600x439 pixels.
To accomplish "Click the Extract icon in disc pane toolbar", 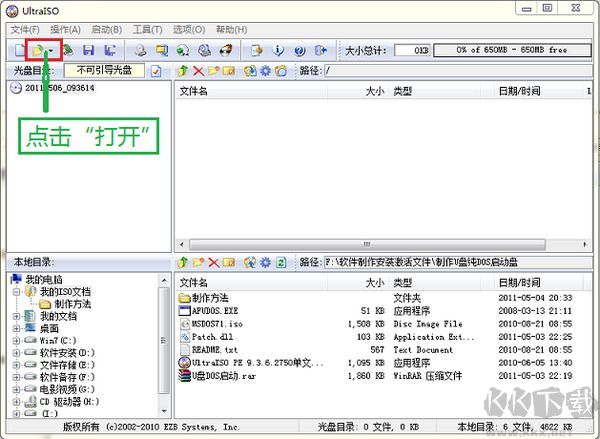I will click(x=250, y=71).
